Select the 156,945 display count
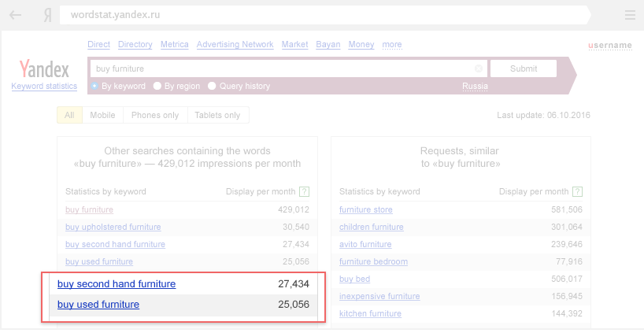This screenshot has width=644, height=333. coord(567,296)
